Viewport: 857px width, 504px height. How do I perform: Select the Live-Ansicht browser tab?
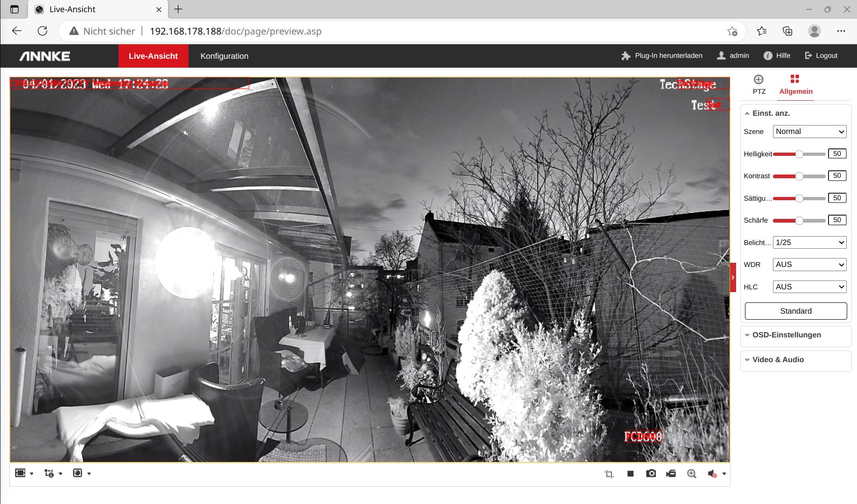click(98, 9)
